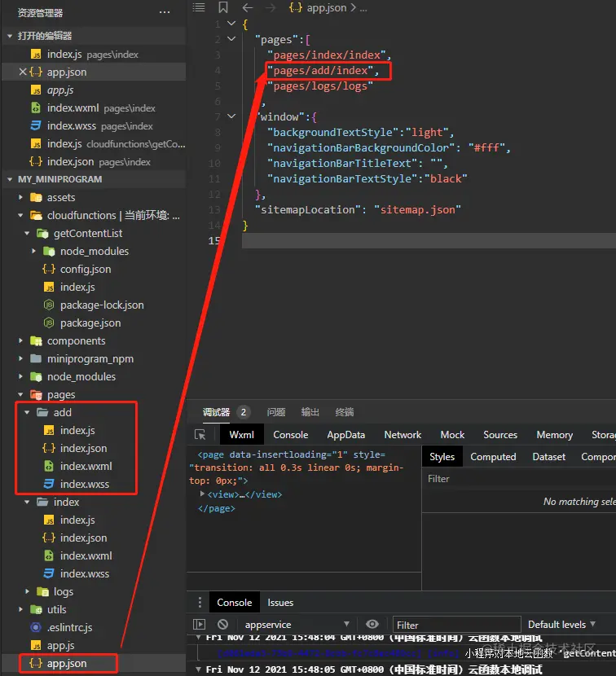Go forward with the right arrow icon
The image size is (616, 676).
click(271, 7)
